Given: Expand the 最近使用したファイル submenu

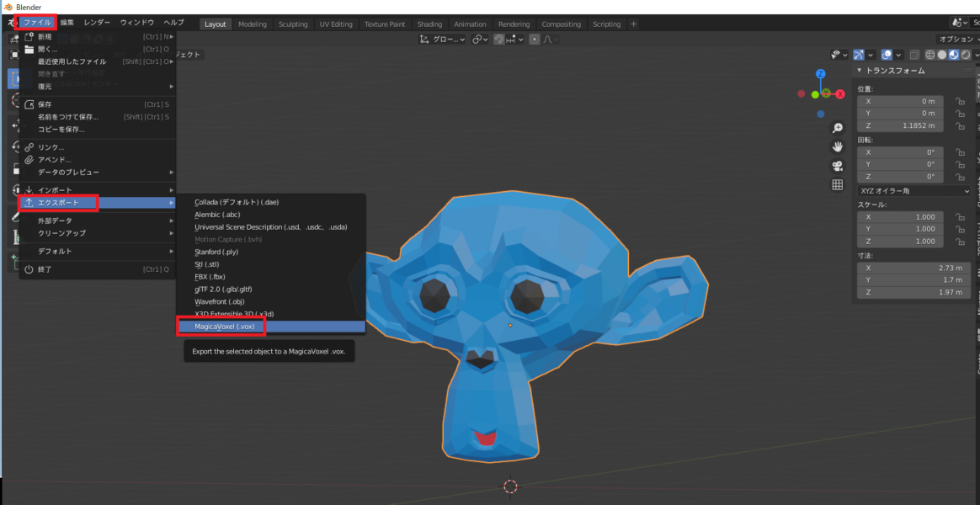Looking at the screenshot, I should (x=99, y=62).
